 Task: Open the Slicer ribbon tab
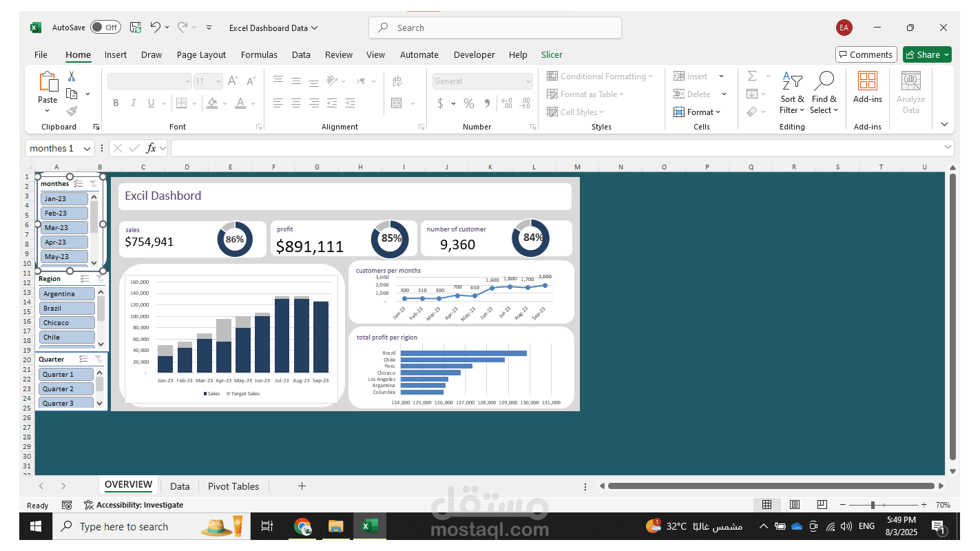[552, 54]
